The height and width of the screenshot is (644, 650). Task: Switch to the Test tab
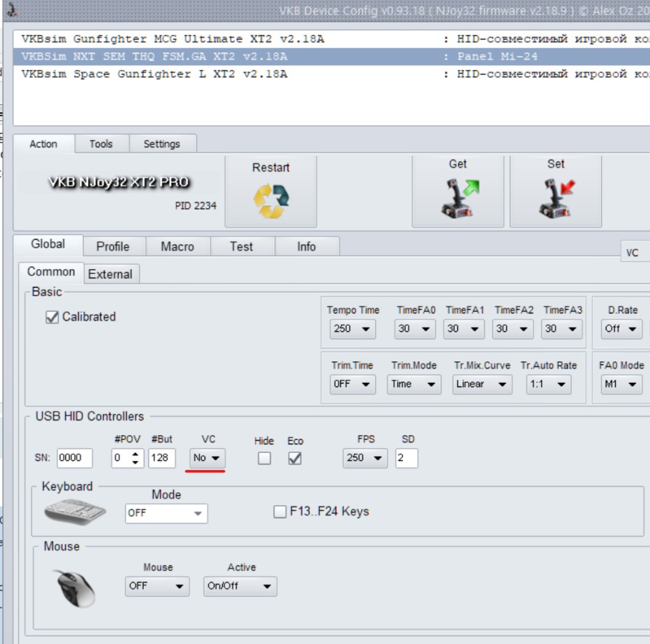pos(242,247)
